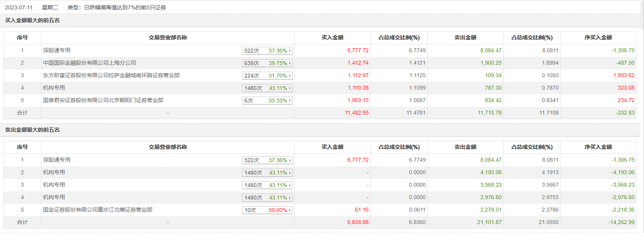Click 国泰君安证券北京朝阳门证券营业部 name
The height and width of the screenshot is (233, 644).
(103, 100)
